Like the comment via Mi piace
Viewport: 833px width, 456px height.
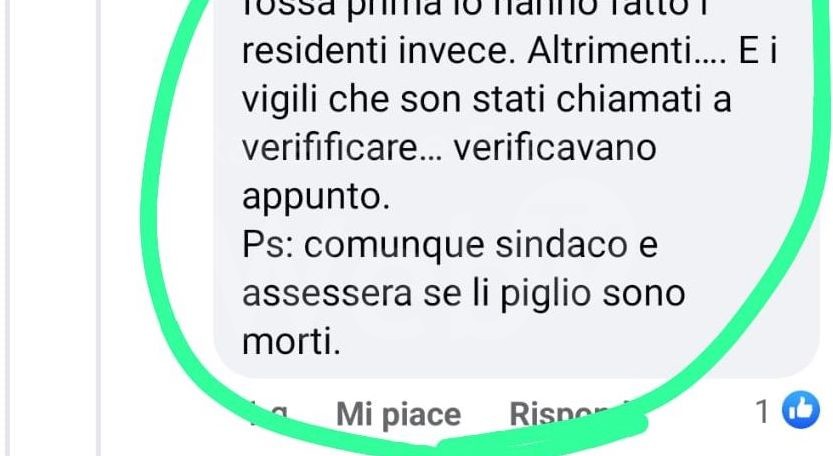coord(398,414)
